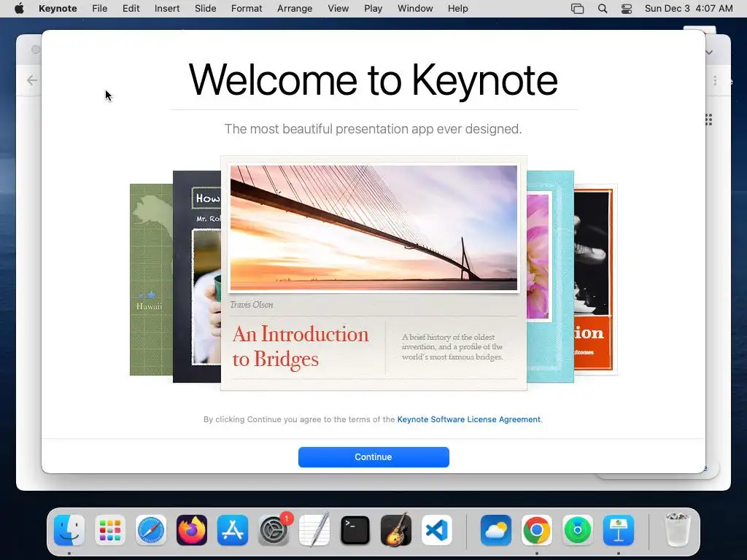This screenshot has width=747, height=560.
Task: Open the Arrange menu
Action: [x=295, y=9]
